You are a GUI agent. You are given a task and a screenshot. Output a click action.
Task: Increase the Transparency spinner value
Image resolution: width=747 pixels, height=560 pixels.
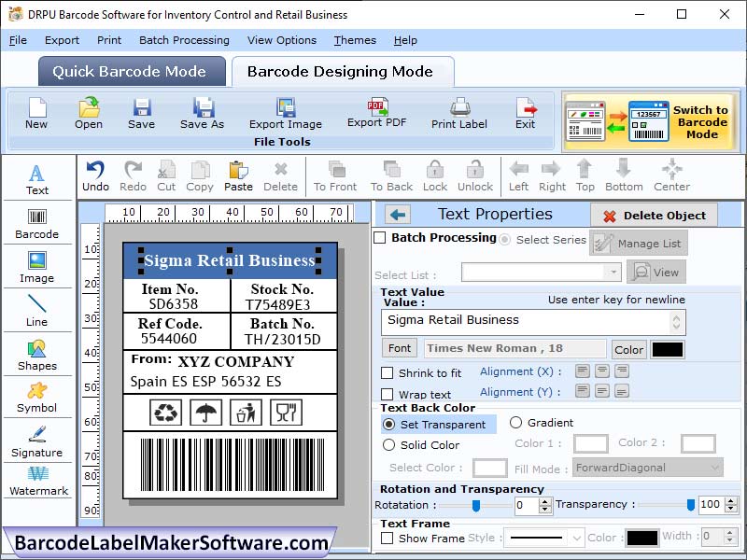point(731,500)
